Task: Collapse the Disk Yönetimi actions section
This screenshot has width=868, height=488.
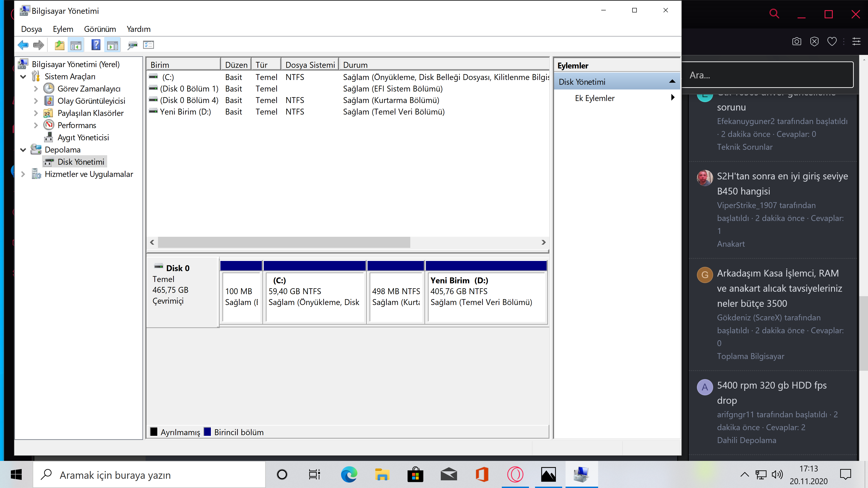Action: [x=672, y=82]
